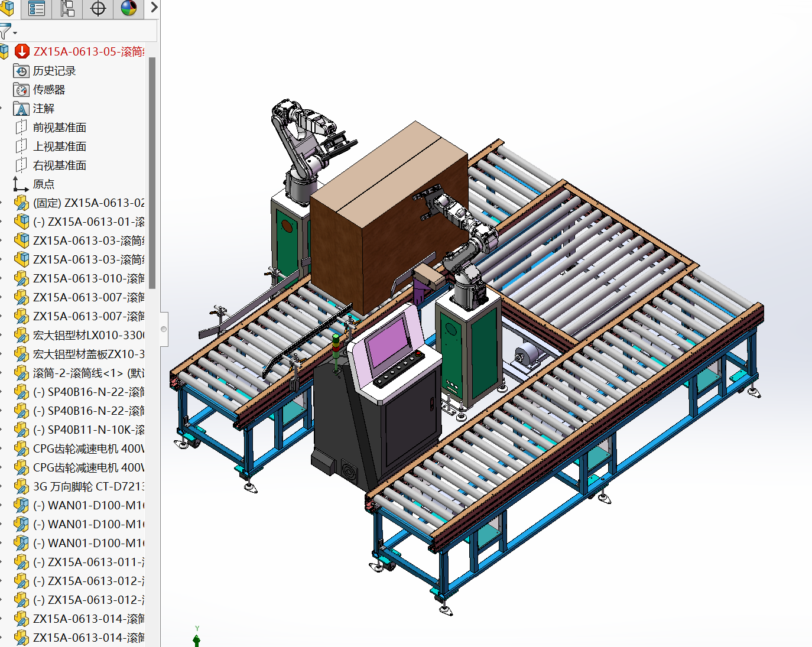Click the panel collapse handle beside the tree
The image size is (812, 647).
164,329
